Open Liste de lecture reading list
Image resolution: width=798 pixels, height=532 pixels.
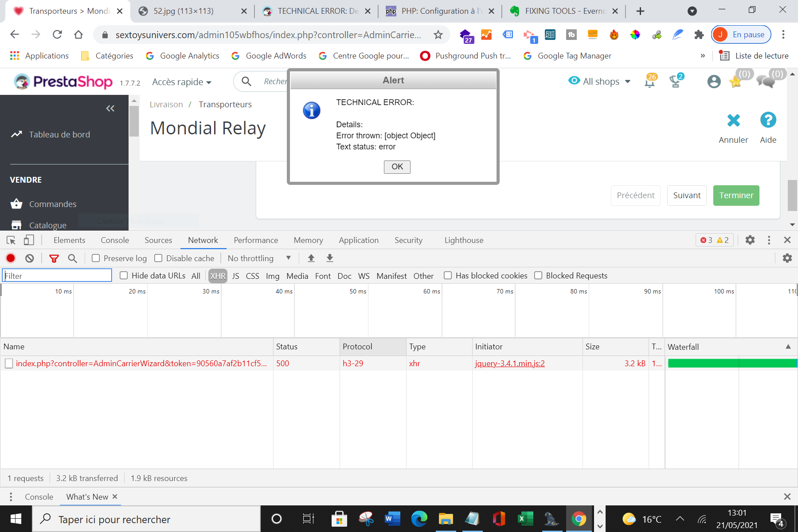click(x=754, y=56)
